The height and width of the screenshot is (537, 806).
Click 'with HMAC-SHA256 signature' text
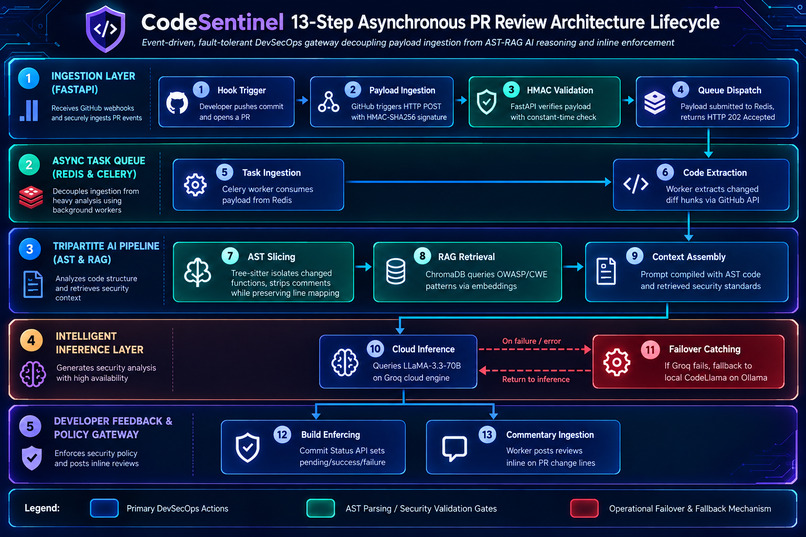(x=399, y=117)
